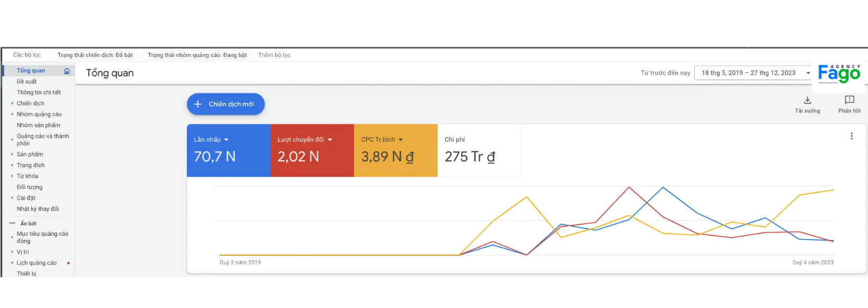Collapse the Ẩn bớt section dash icon
868x308 pixels.
pos(13,224)
